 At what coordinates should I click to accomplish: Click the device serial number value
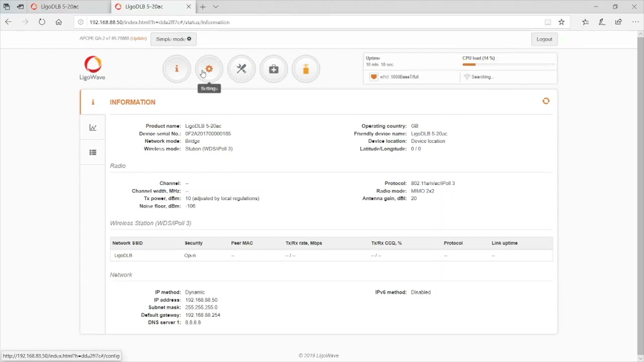coord(208,134)
